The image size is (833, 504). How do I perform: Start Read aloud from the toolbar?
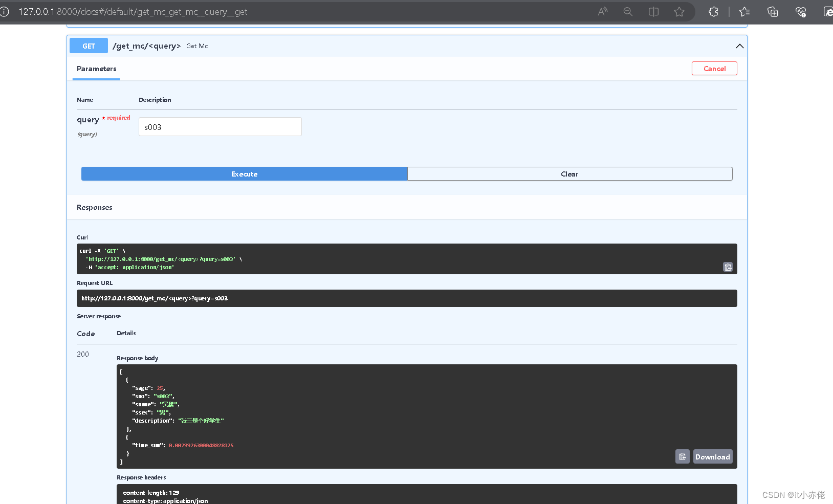point(603,11)
